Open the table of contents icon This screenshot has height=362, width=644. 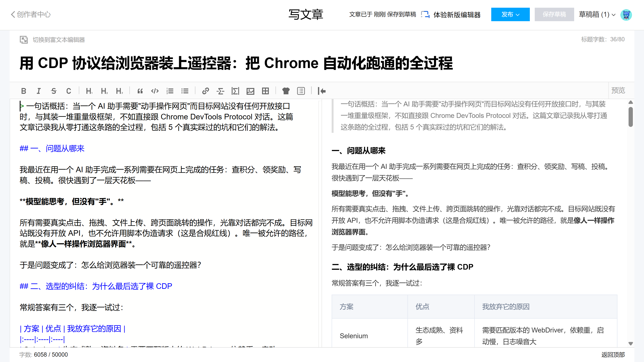coord(301,91)
